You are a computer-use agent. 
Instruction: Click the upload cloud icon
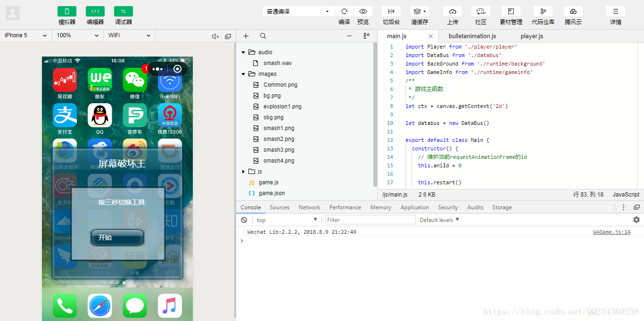tap(453, 11)
